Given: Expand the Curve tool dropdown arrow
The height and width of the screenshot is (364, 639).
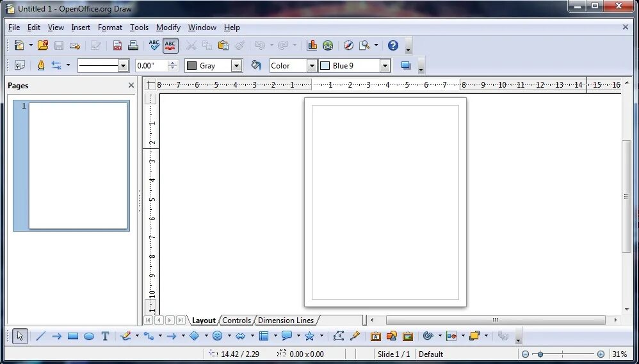Looking at the screenshot, I should 137,336.
